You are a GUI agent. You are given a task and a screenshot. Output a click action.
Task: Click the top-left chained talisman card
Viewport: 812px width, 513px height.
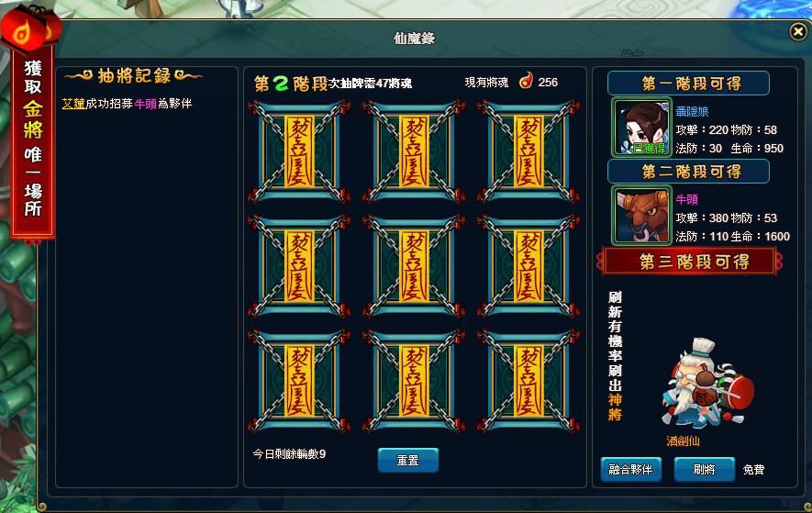pos(299,151)
